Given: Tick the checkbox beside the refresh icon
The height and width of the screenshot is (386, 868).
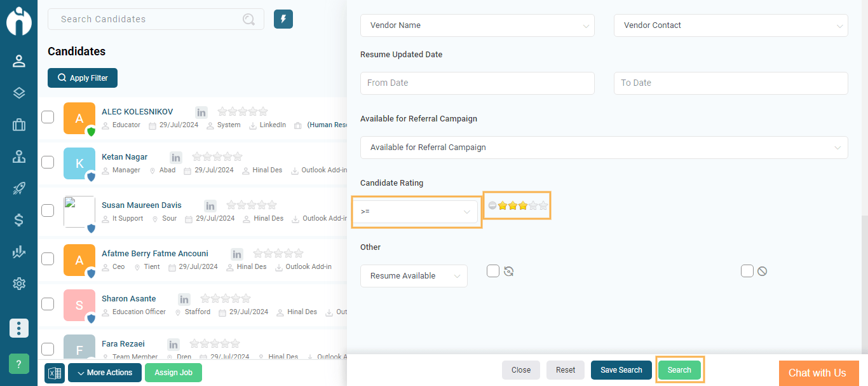Looking at the screenshot, I should click(493, 272).
